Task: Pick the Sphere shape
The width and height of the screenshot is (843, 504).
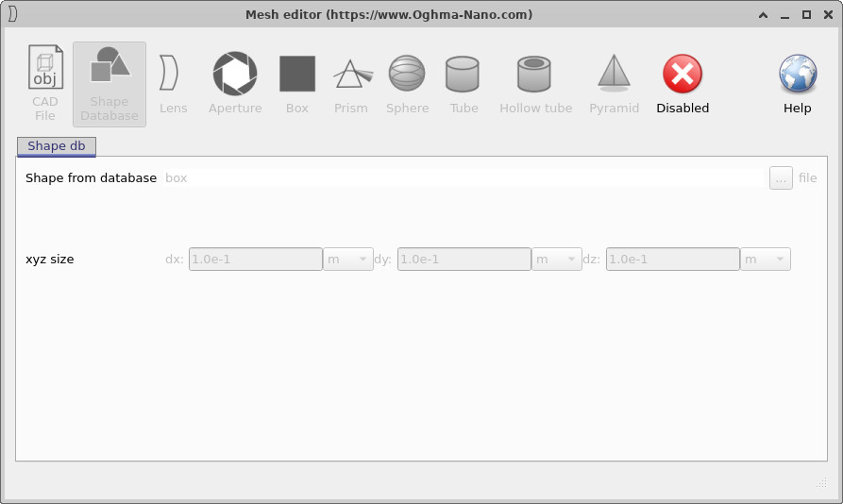Action: coord(407,84)
